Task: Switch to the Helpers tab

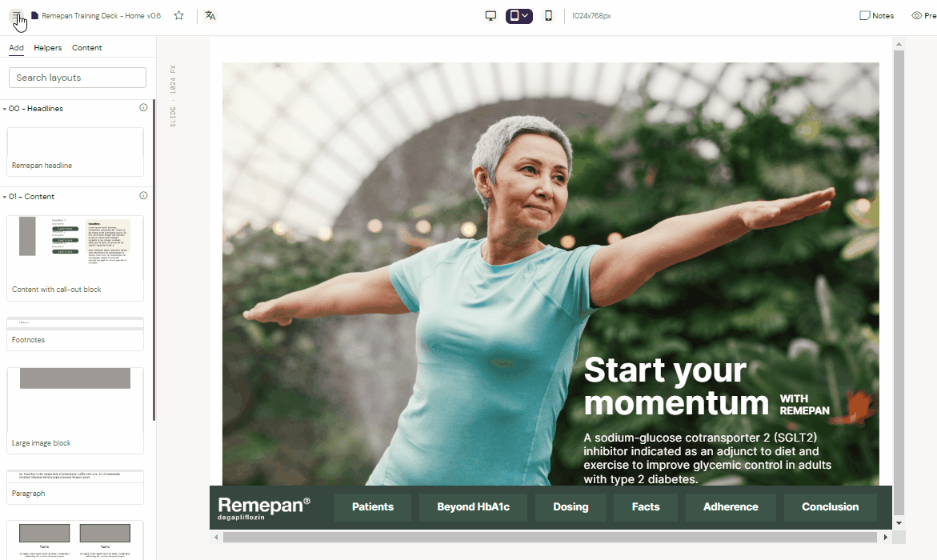Action: 48,48
